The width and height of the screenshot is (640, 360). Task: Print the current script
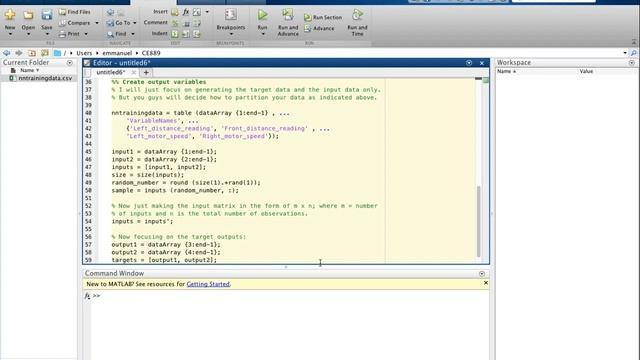click(69, 34)
